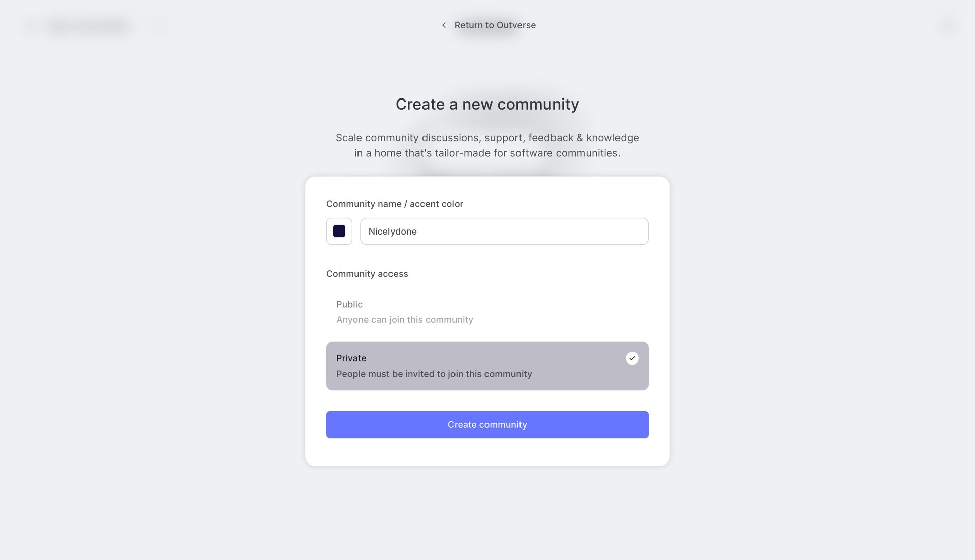Click the Nicelydone community name field
This screenshot has height=560, width=975.
[x=504, y=231]
